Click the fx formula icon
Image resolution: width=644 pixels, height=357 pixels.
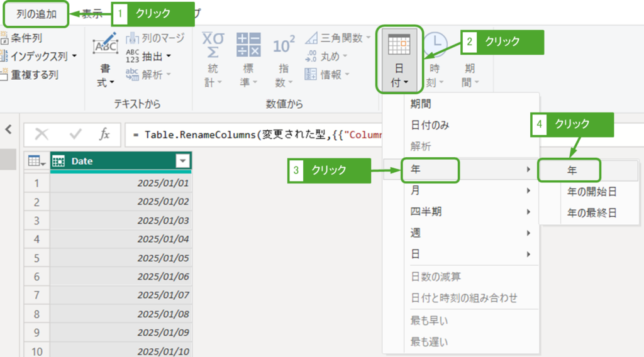[x=105, y=134]
